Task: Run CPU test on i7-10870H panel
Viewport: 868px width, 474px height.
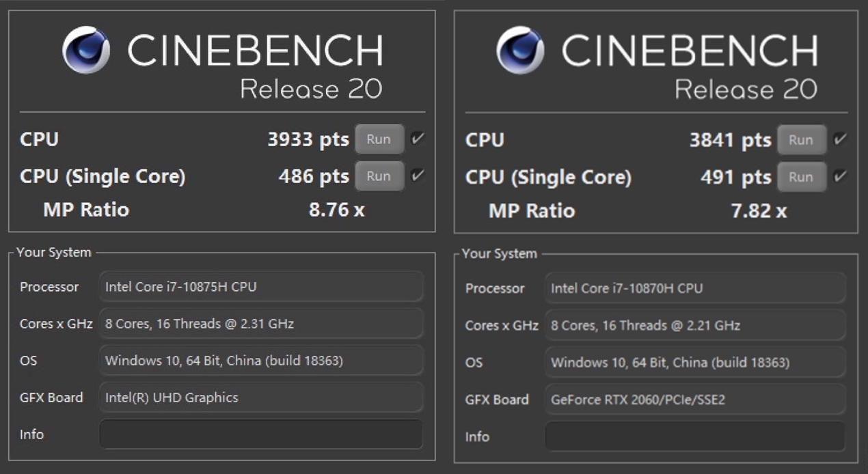Action: (800, 140)
